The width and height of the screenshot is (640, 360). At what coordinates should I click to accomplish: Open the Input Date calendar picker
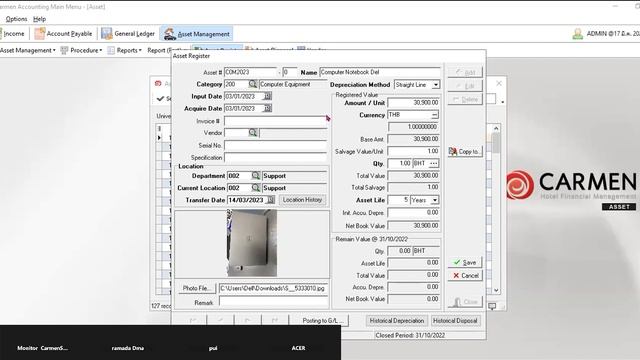pos(267,96)
